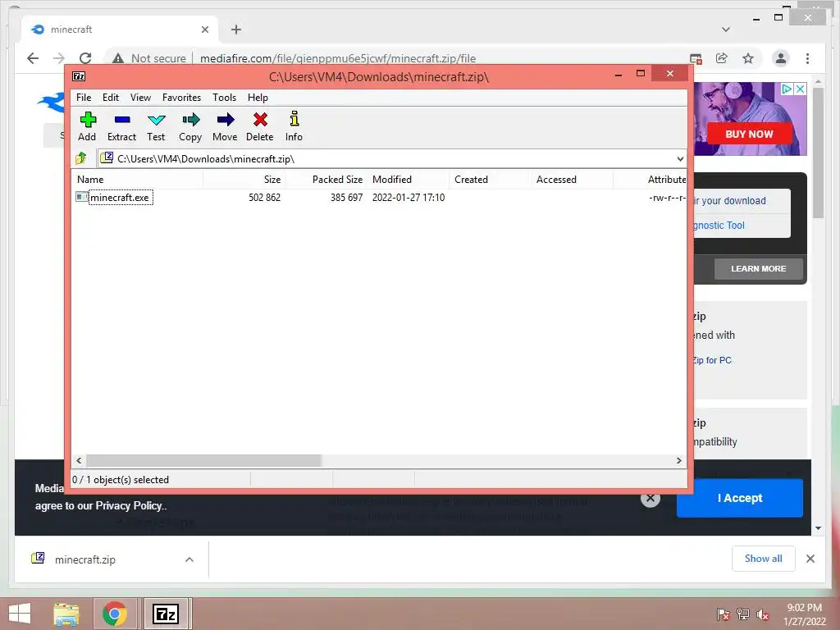Click the Test archive icon
Screen dimensions: 840x630
point(156,120)
